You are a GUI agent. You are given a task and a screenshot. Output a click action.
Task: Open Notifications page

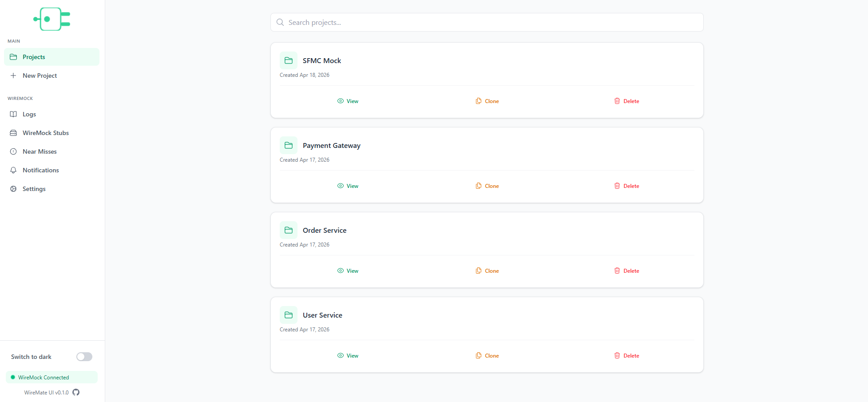[52, 170]
